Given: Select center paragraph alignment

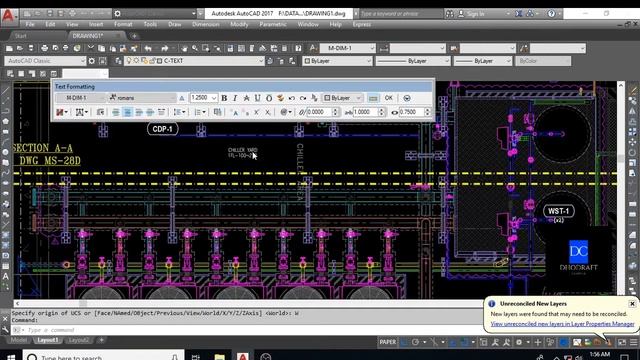Looking at the screenshot, I should tap(127, 112).
